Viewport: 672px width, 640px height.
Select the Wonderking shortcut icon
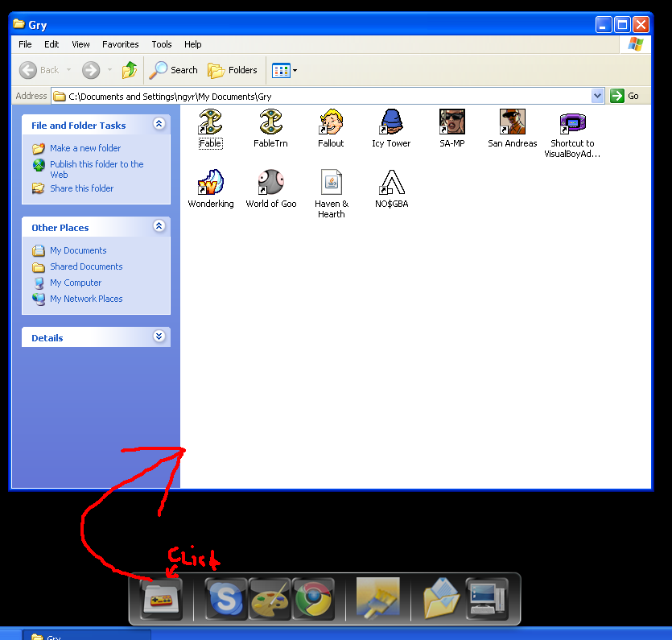[210, 182]
